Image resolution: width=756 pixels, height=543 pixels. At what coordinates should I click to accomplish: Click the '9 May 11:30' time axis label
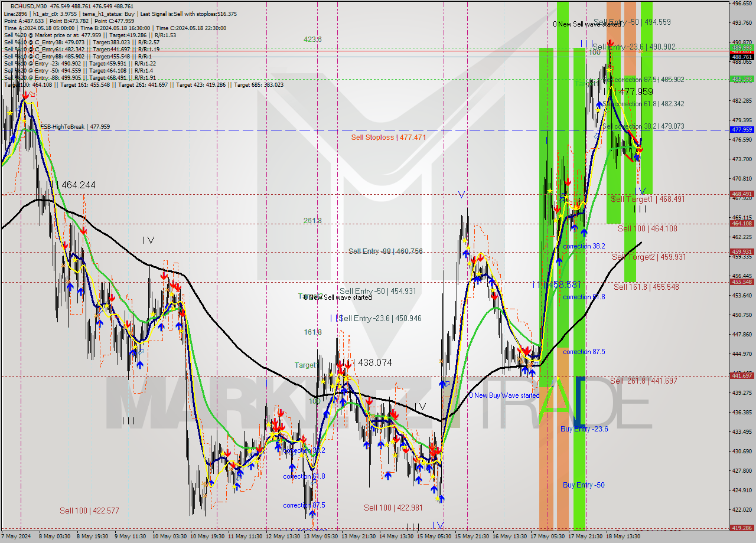pos(129,537)
